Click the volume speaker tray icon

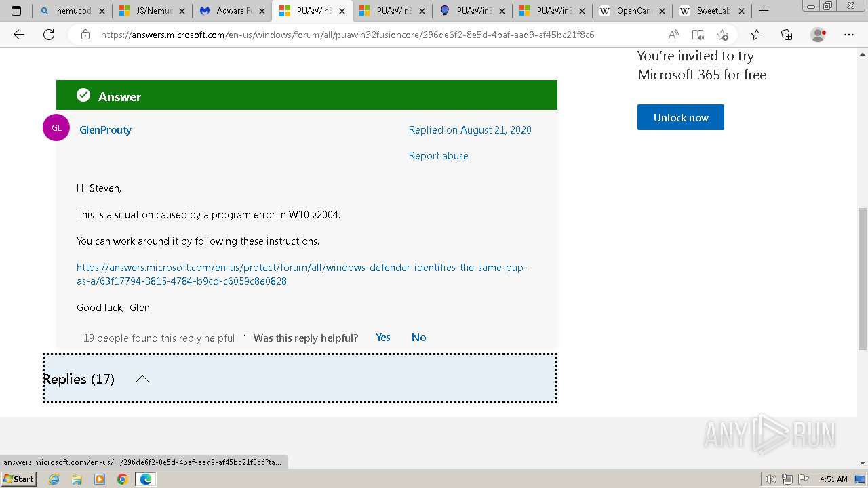pos(771,479)
